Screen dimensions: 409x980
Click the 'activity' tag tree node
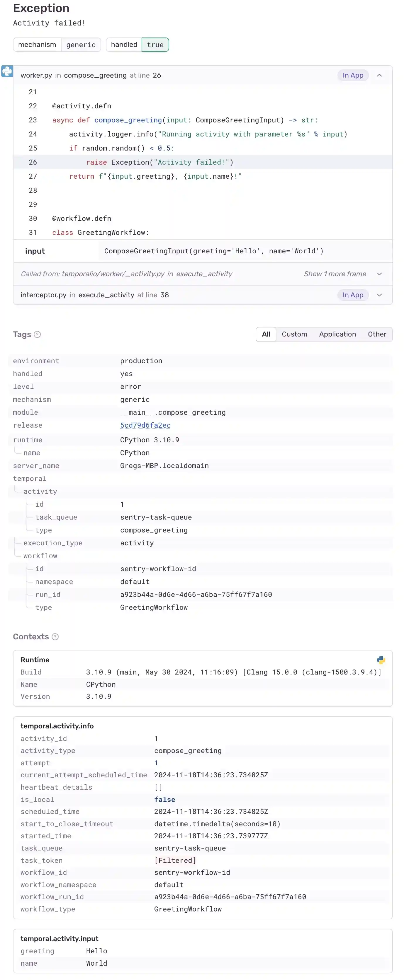tap(40, 491)
